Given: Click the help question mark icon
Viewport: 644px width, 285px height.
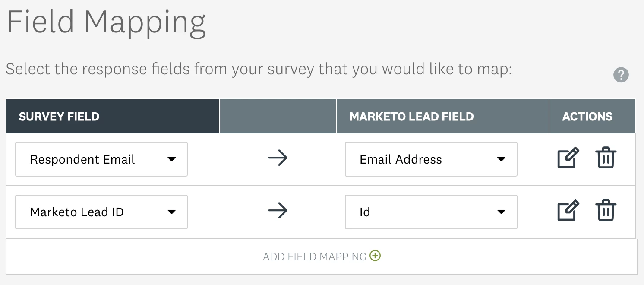Looking at the screenshot, I should [621, 75].
